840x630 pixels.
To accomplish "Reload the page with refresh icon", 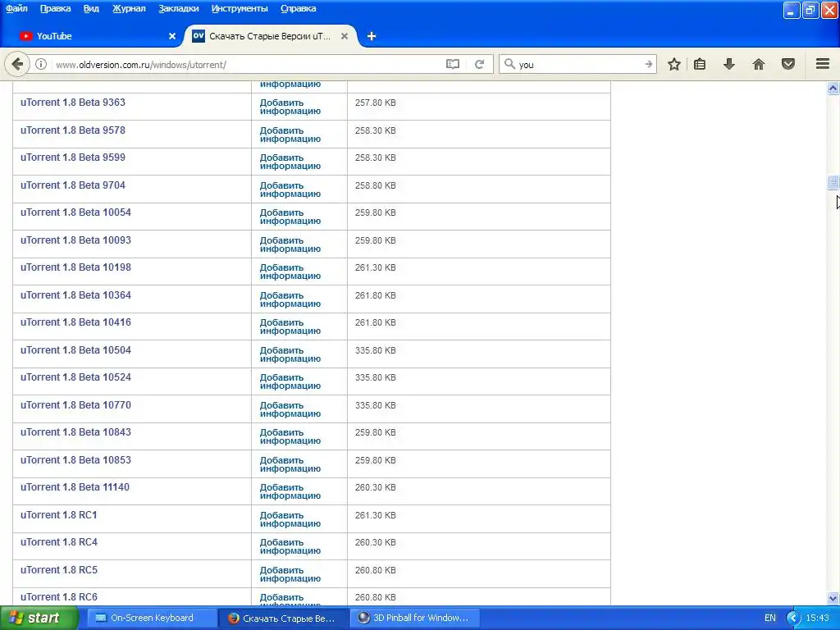I will pos(479,64).
